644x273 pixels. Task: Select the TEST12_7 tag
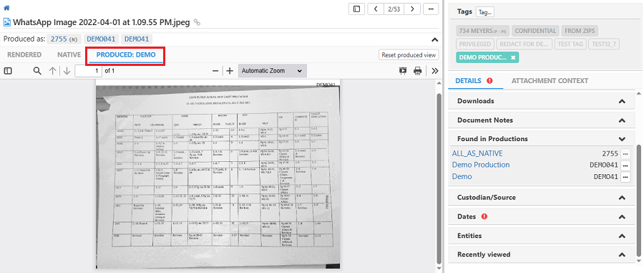pyautogui.click(x=604, y=44)
